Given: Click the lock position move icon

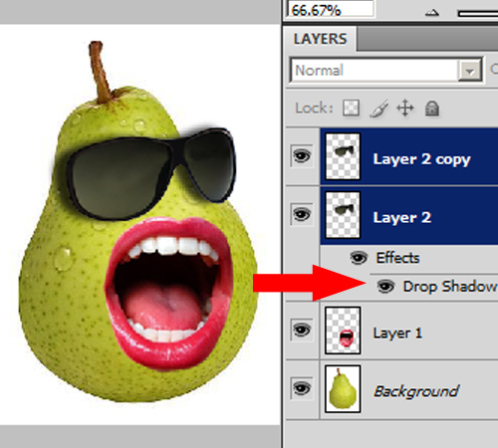Looking at the screenshot, I should tap(405, 109).
